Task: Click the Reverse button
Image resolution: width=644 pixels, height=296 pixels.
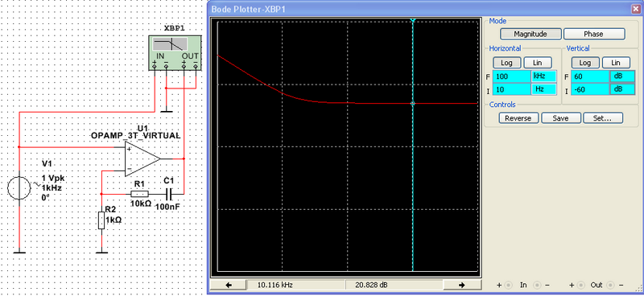Action: pyautogui.click(x=518, y=118)
